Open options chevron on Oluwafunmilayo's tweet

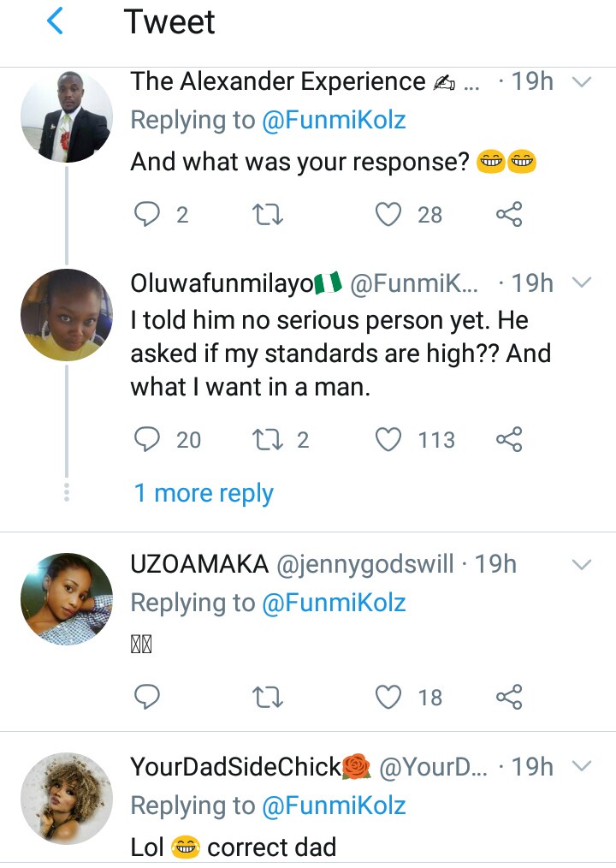(x=582, y=283)
